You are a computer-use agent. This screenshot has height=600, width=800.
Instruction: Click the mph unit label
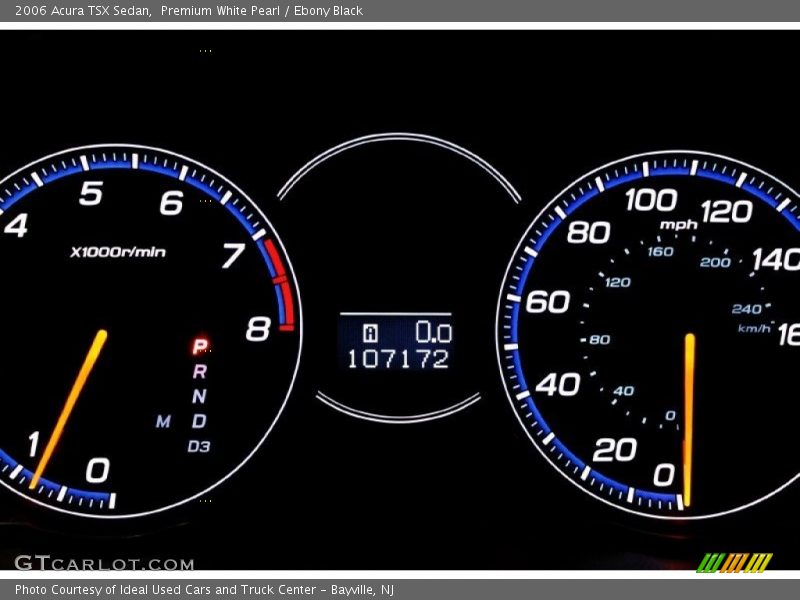[x=678, y=223]
